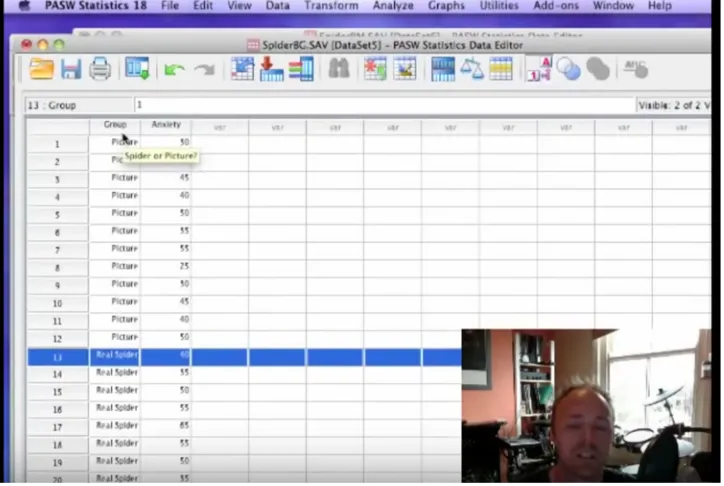Open the Analyze menu
This screenshot has height=486, width=724.
point(393,6)
